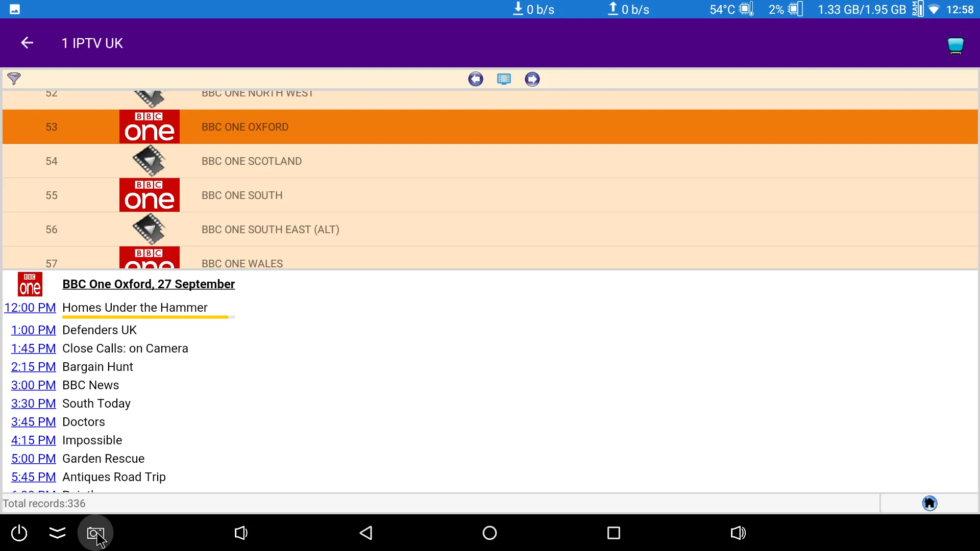Select the Impossible programme
The image size is (980, 551).
coord(92,440)
